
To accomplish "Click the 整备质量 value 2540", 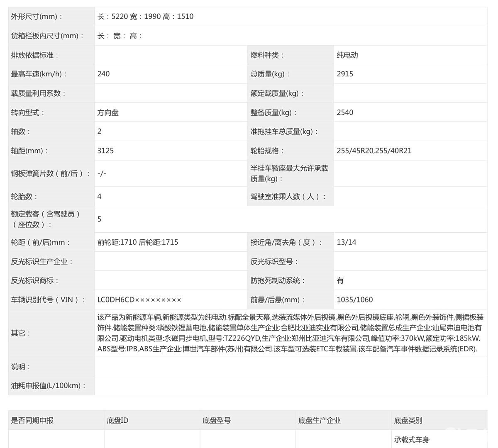I will 345,112.
